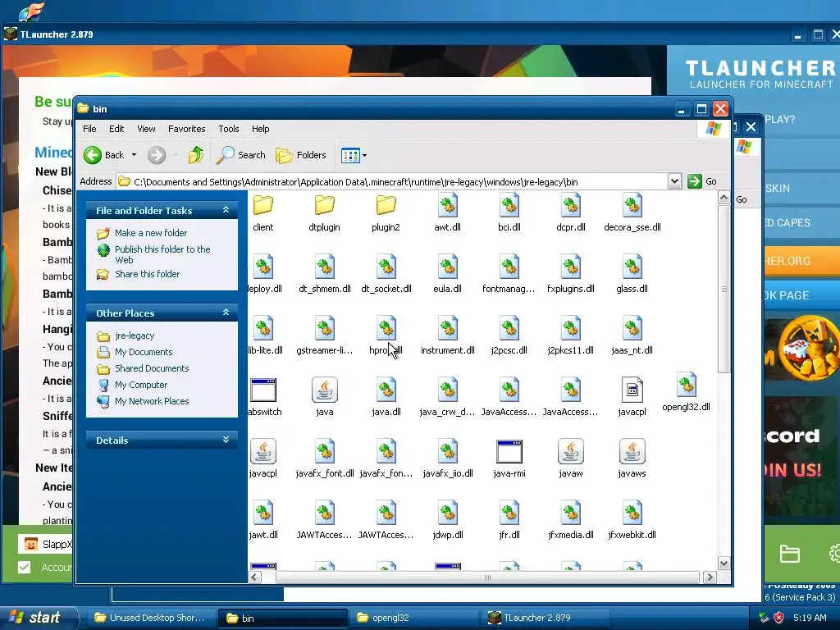840x630 pixels.
Task: Open the client folder icon
Action: pyautogui.click(x=263, y=205)
